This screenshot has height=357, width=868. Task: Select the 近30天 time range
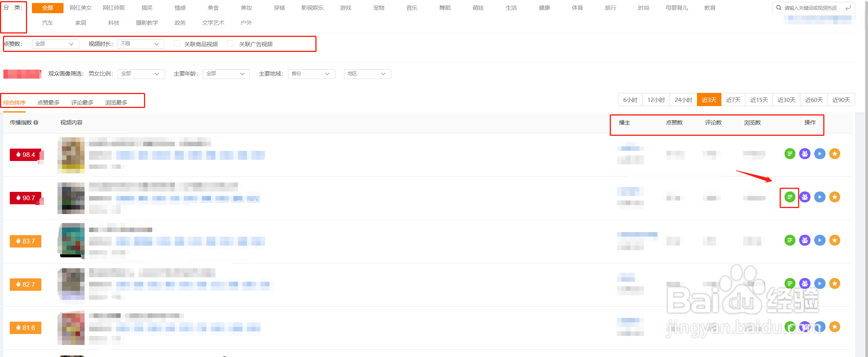coord(786,100)
